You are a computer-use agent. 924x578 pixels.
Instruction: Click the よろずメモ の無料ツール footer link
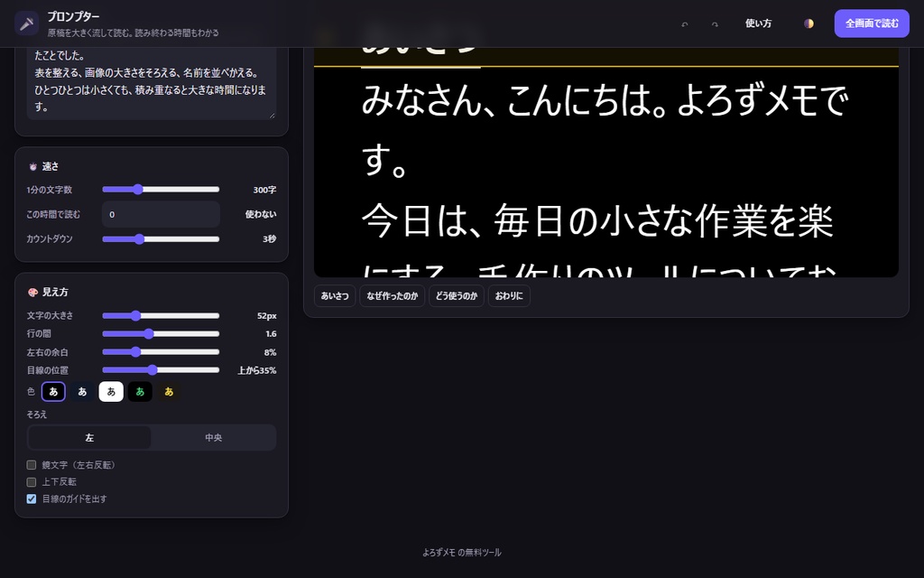click(462, 553)
